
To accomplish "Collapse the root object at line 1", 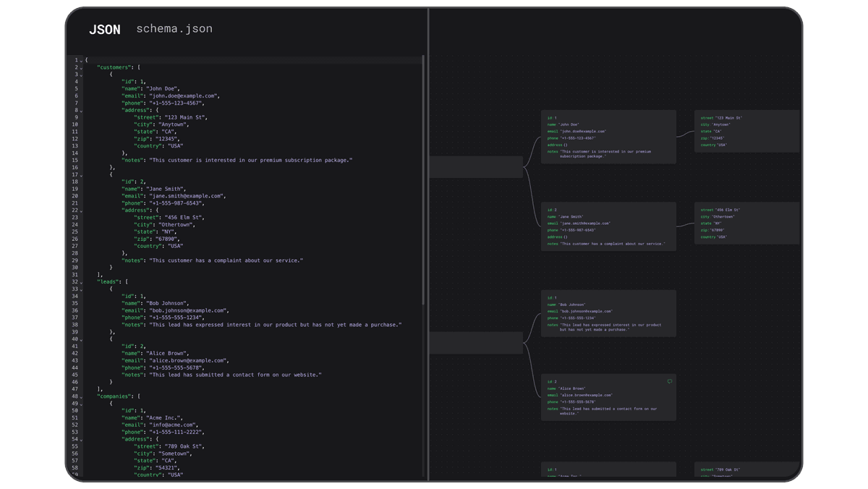I will point(80,59).
